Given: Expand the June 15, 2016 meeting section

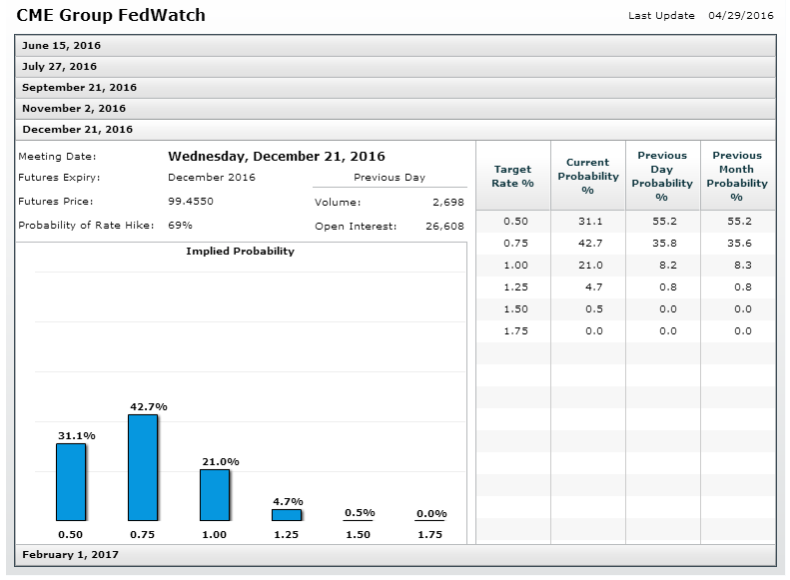Looking at the screenshot, I should coord(395,46).
